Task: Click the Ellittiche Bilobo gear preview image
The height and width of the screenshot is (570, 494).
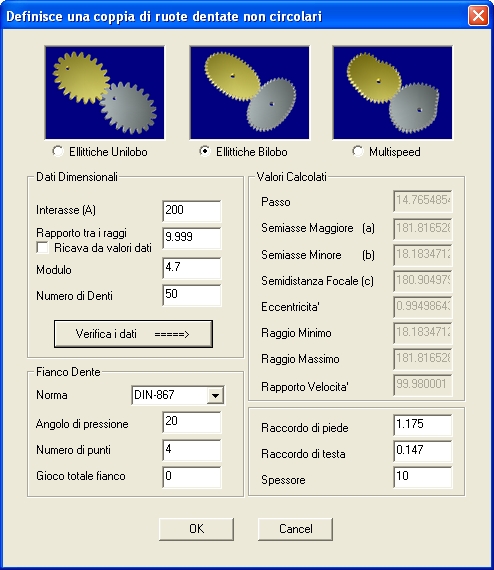Action: (250, 93)
